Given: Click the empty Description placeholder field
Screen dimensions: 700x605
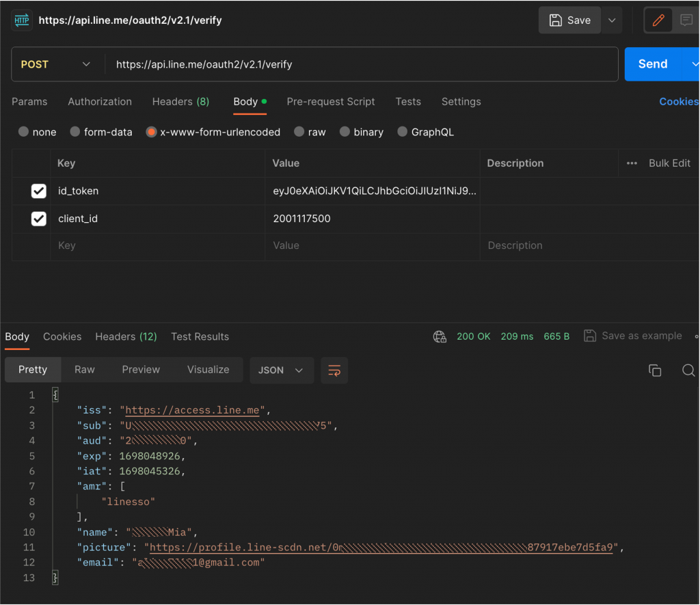Looking at the screenshot, I should (x=589, y=245).
